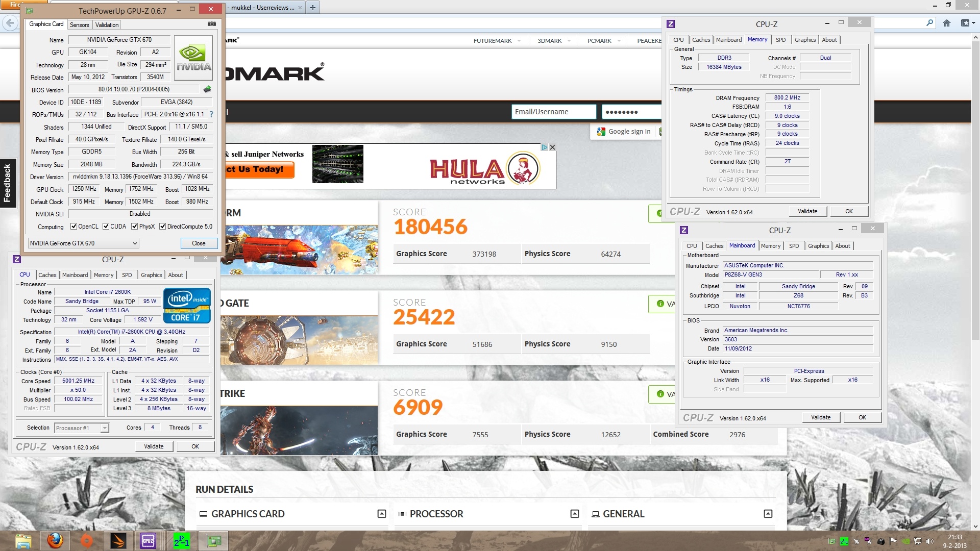This screenshot has width=980, height=551.
Task: Click the Contact Us Today ad button
Action: coord(259,169)
